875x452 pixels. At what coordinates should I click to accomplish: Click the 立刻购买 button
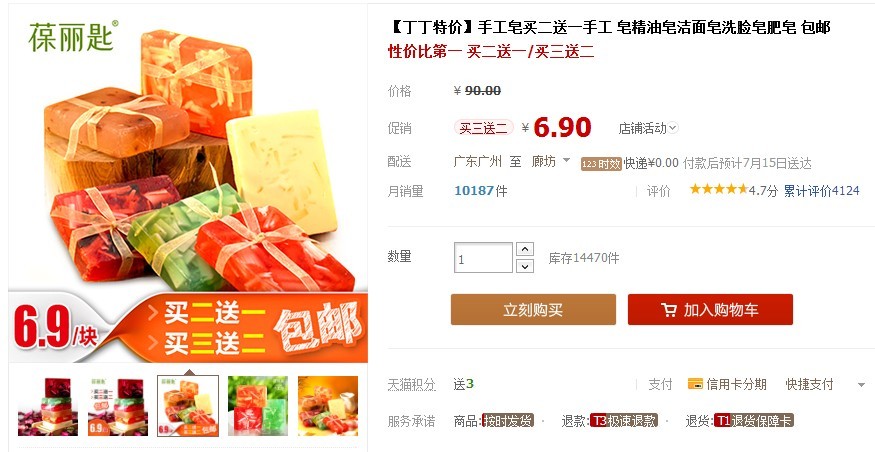(x=533, y=310)
